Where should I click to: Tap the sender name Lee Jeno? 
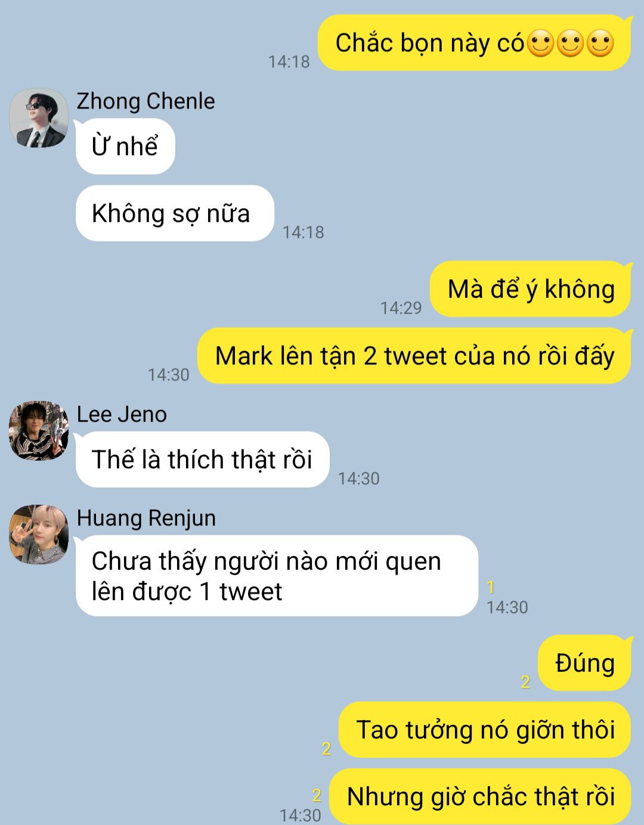coord(122,414)
